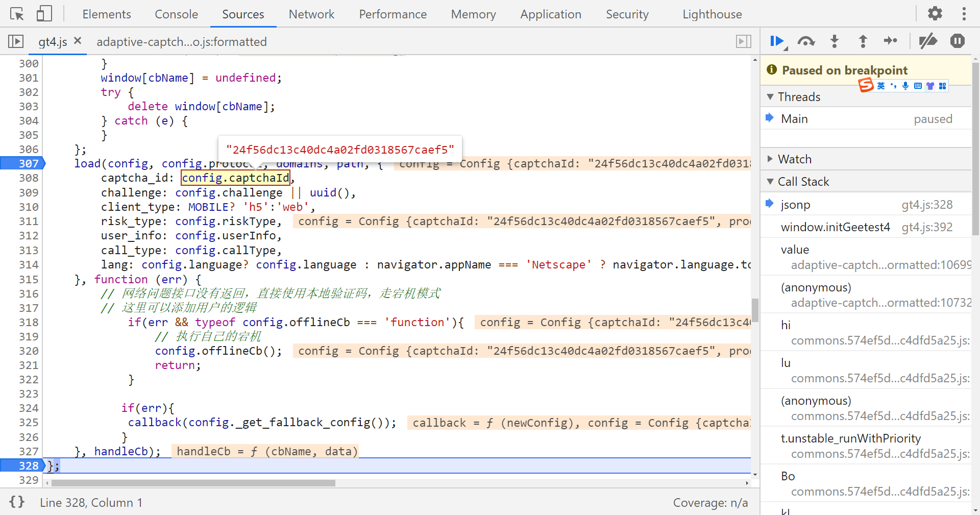
Task: Pretty print with the braces icon
Action: coord(17,502)
